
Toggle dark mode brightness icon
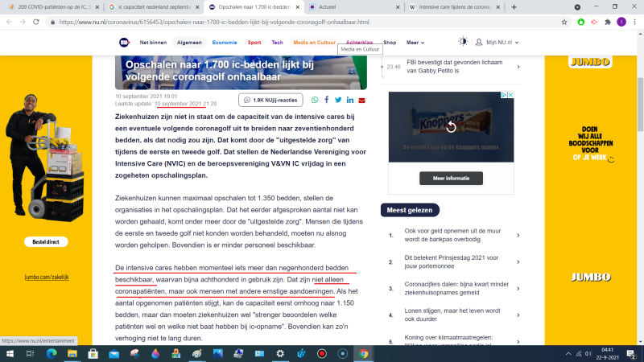coord(463,42)
